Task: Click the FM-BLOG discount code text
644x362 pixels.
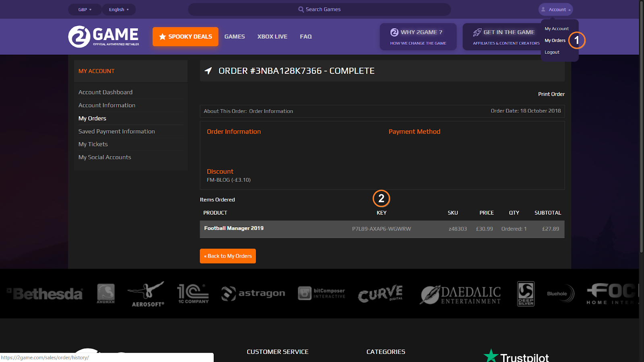Action: 229,180
